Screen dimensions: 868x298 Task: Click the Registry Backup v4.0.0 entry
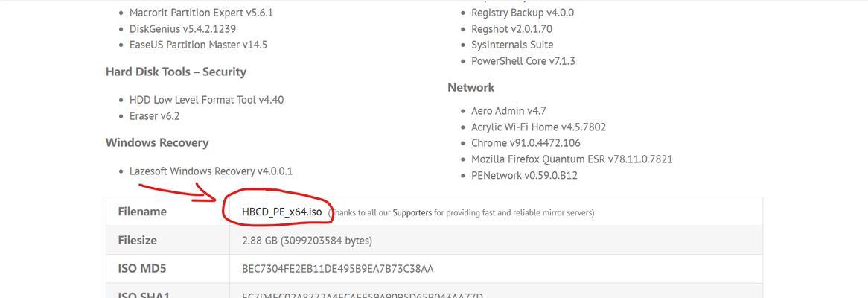pyautogui.click(x=523, y=13)
